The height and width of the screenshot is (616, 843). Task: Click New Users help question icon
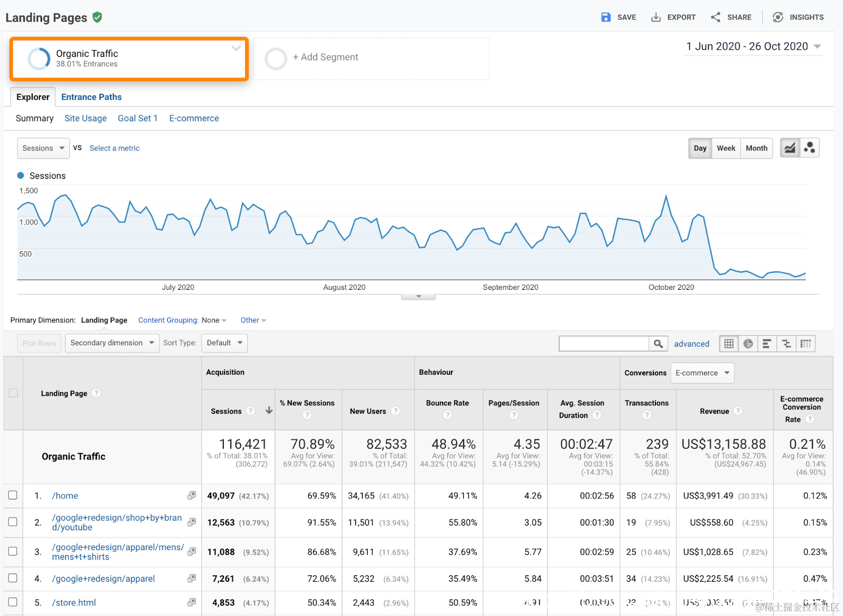pos(395,411)
